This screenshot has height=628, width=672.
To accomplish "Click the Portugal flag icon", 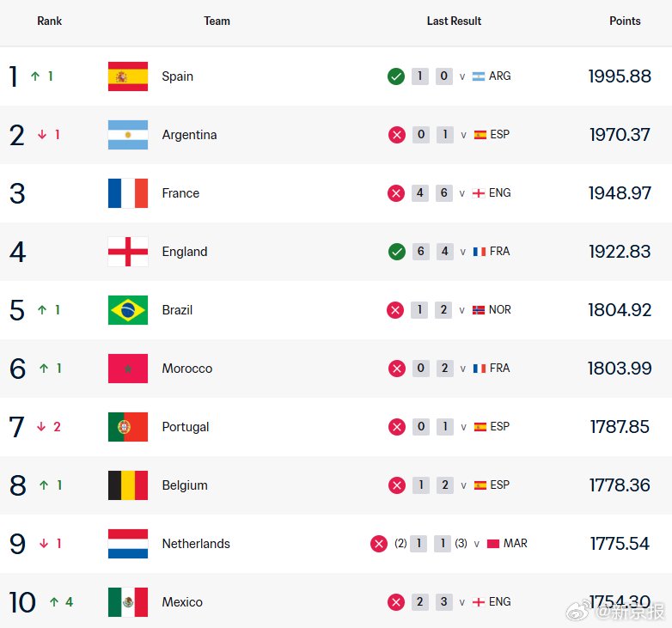I will 128,427.
